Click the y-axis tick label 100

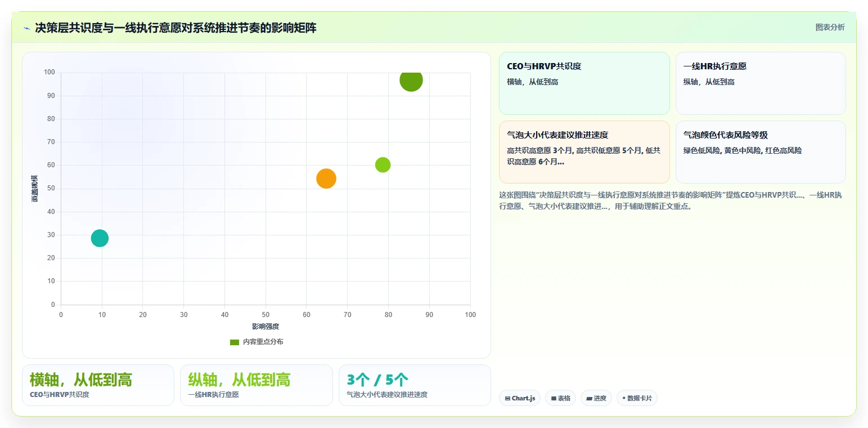point(50,72)
